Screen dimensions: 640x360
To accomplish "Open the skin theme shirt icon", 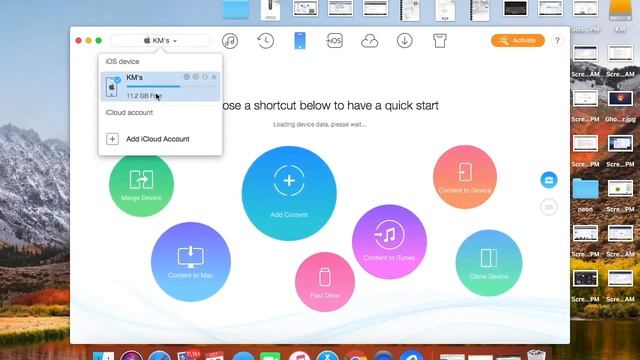I will tap(440, 41).
